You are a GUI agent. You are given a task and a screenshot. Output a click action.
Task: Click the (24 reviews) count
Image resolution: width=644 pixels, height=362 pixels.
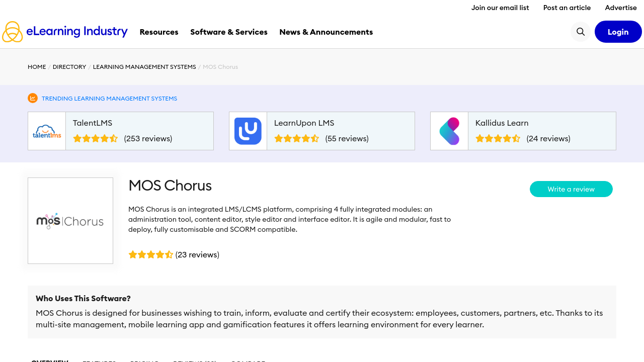pyautogui.click(x=548, y=138)
